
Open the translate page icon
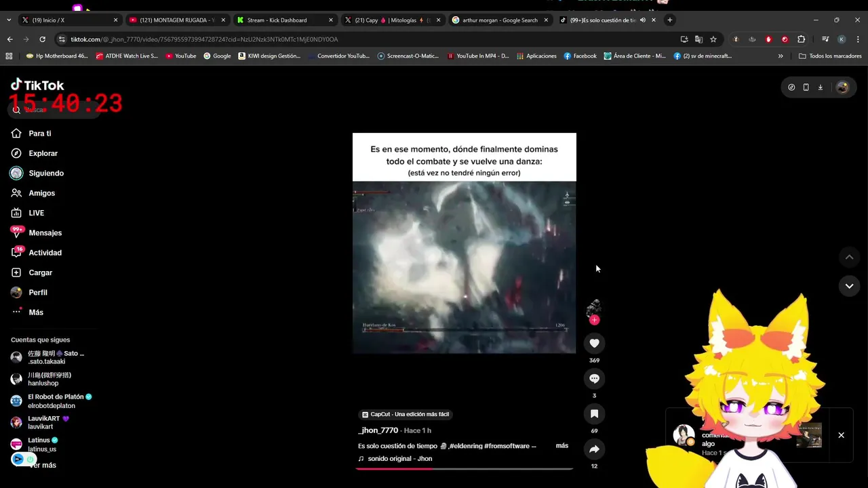pyautogui.click(x=698, y=39)
